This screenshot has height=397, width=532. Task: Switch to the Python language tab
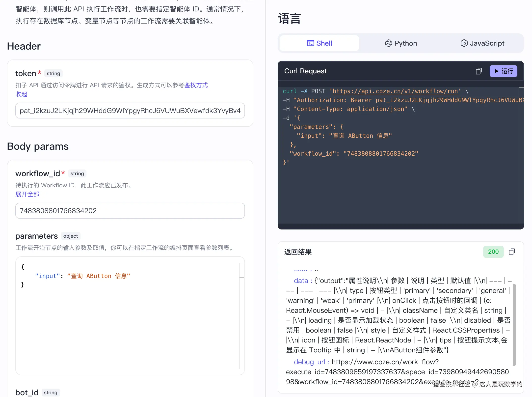pyautogui.click(x=401, y=43)
